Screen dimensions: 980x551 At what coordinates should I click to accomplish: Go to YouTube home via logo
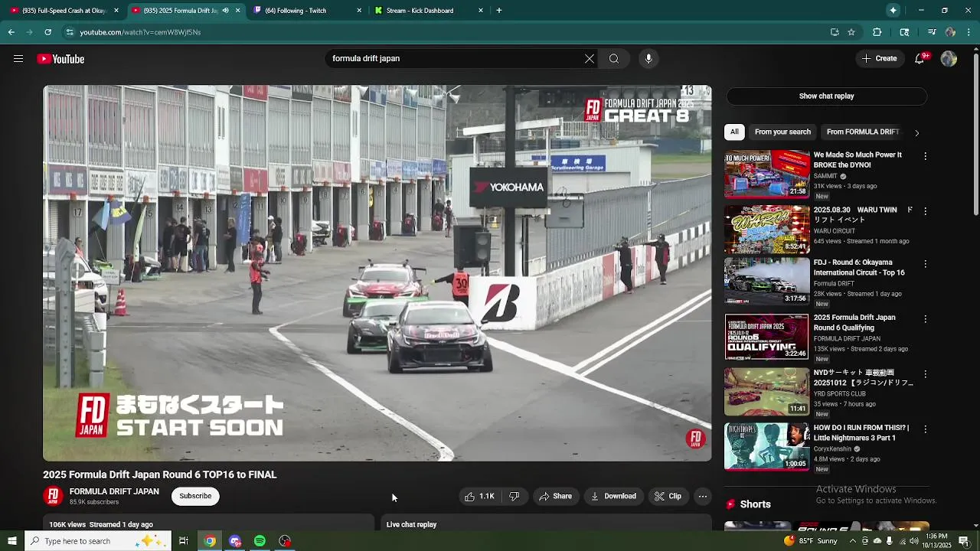pyautogui.click(x=60, y=59)
